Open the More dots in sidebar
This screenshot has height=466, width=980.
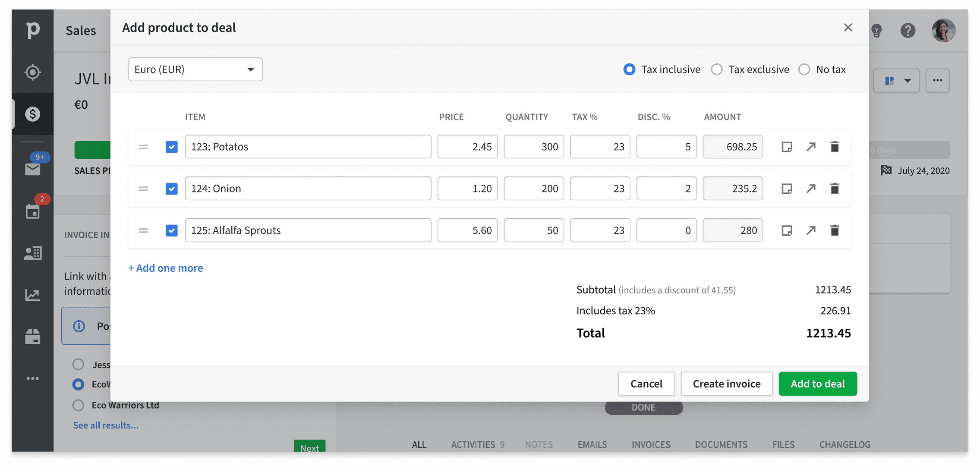[33, 378]
